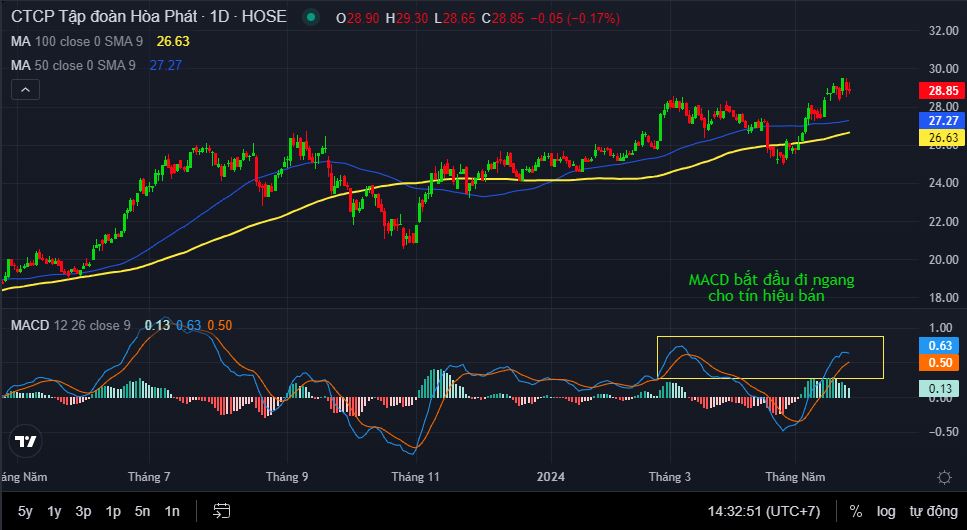This screenshot has width=967, height=530.
Task: Switch to the 5y time range
Action: tap(25, 510)
